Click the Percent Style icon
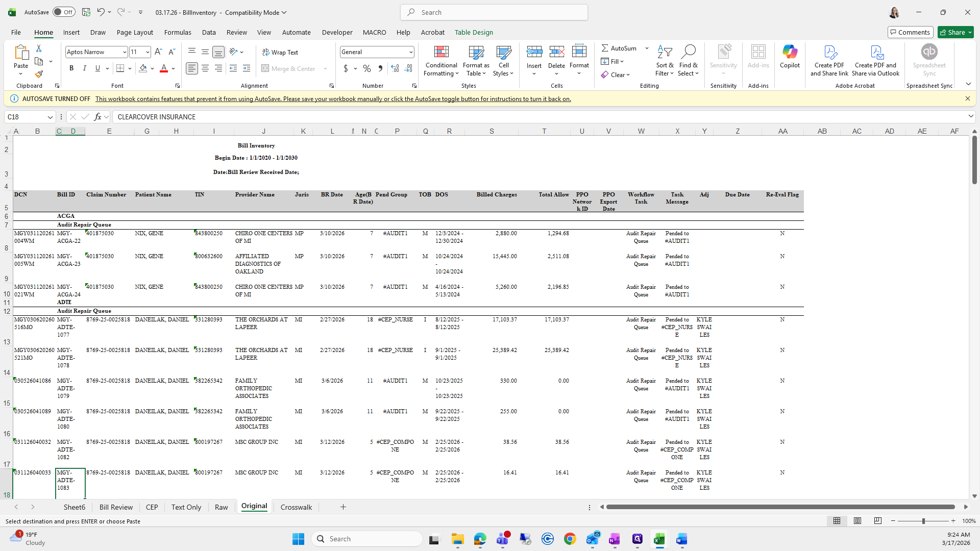The width and height of the screenshot is (980, 551). click(x=366, y=68)
